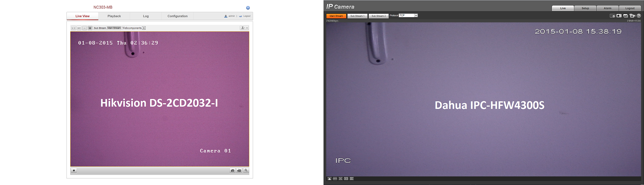The height and width of the screenshot is (185, 644).
Task: Set original X1 size in Hikvision viewer
Action: [84, 28]
